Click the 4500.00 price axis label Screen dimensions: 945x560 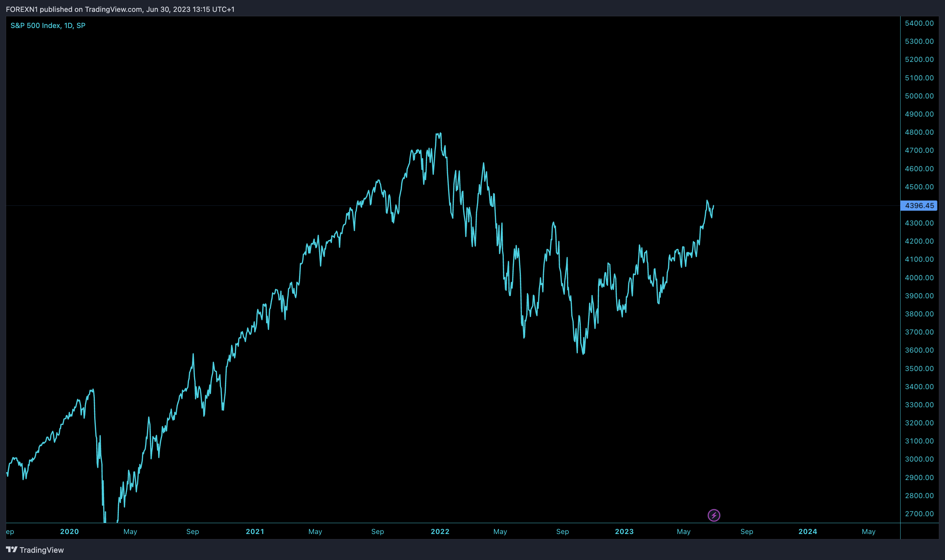tap(919, 187)
